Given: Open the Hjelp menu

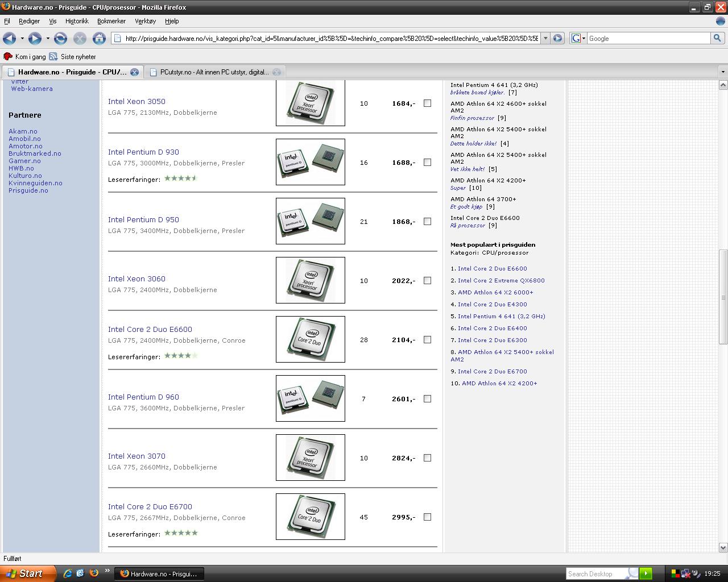Looking at the screenshot, I should point(172,21).
